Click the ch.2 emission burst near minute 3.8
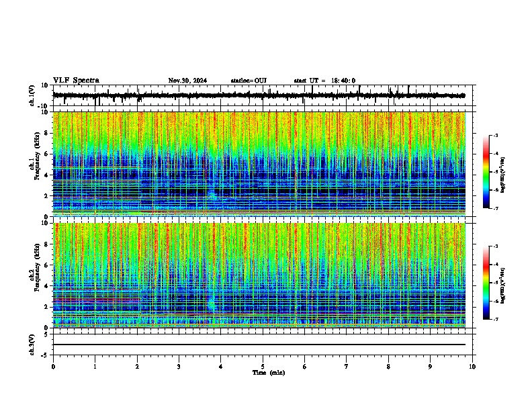The width and height of the screenshot is (532, 411). 212,303
